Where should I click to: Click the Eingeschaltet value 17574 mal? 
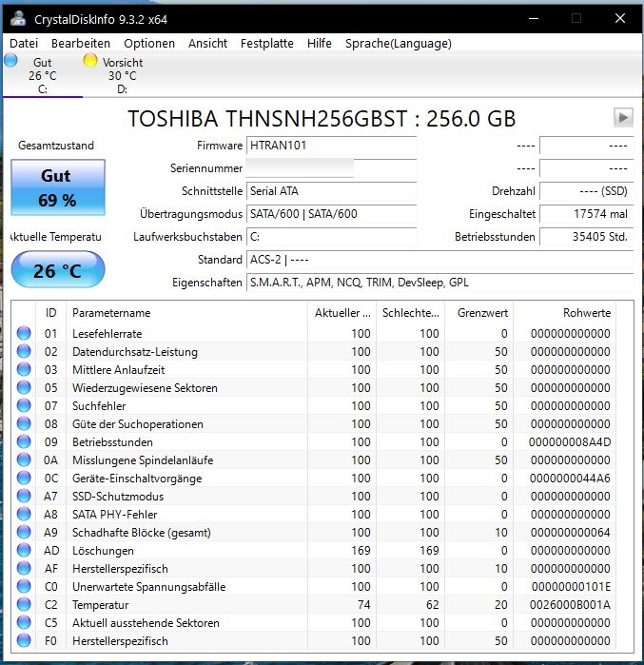587,214
